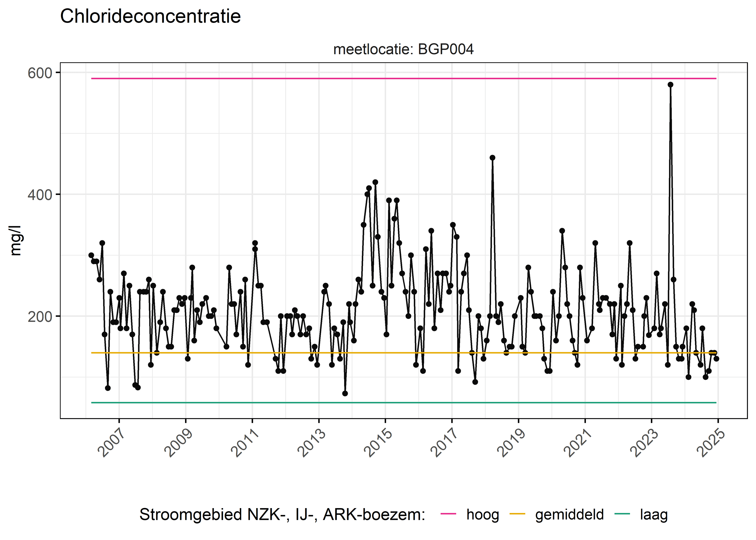This screenshot has height=540, width=756.
Task: Click the Chlorideconcentratie chart title
Action: coord(151,16)
